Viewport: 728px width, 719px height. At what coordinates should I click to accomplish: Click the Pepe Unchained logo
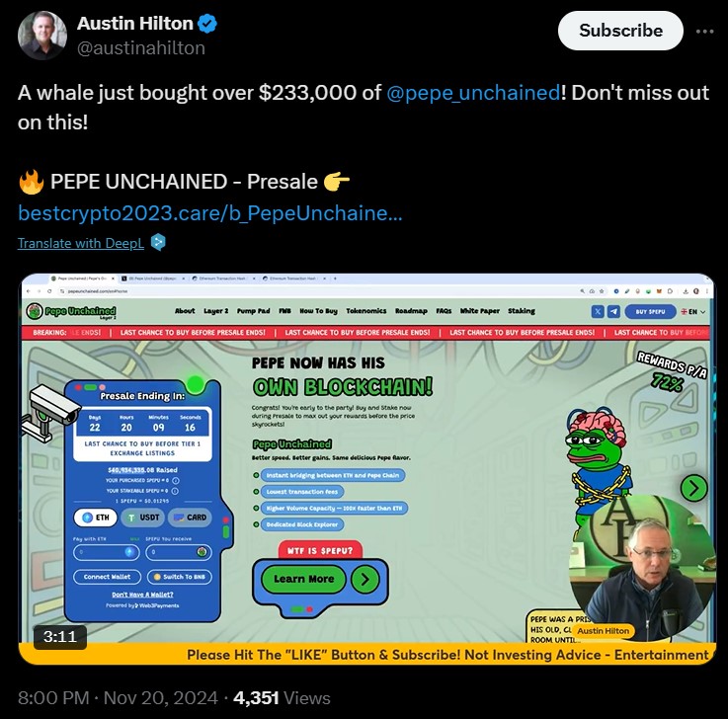[x=71, y=311]
